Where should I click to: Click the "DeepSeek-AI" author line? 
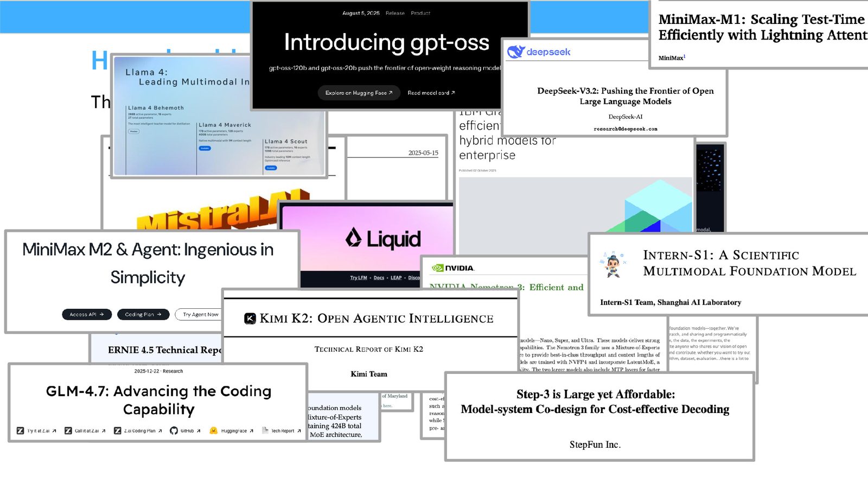[626, 117]
